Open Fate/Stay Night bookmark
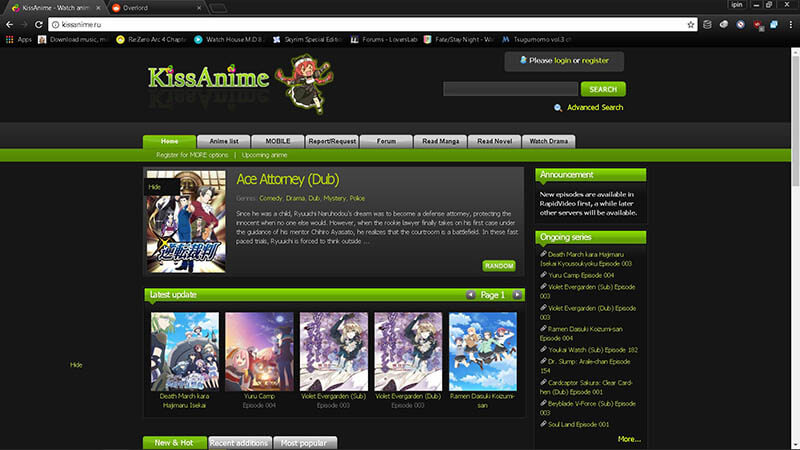800x450 pixels. click(x=458, y=39)
